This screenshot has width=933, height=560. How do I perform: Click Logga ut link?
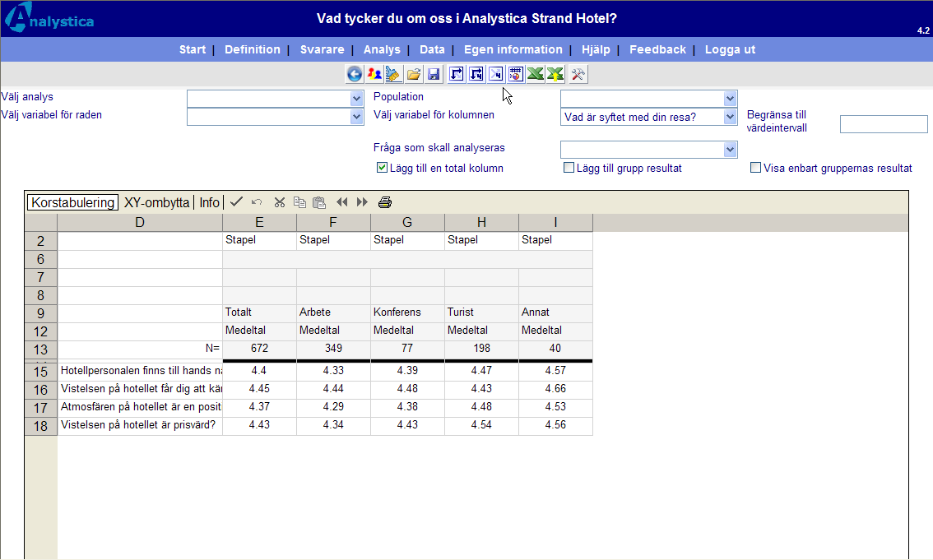coord(730,49)
